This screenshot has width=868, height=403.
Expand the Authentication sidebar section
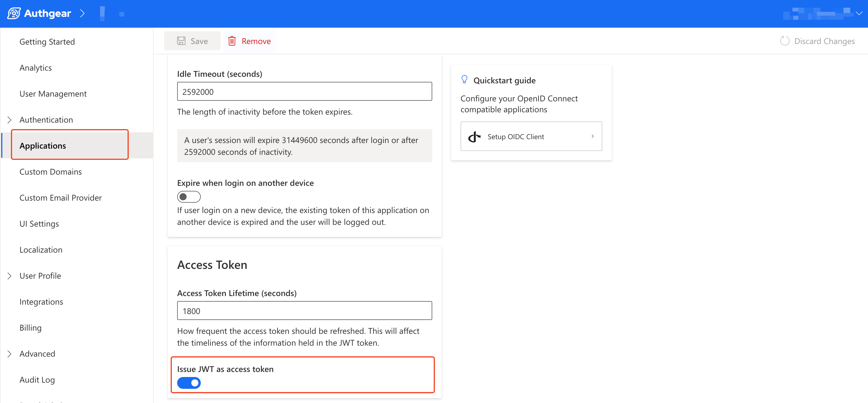pyautogui.click(x=9, y=120)
